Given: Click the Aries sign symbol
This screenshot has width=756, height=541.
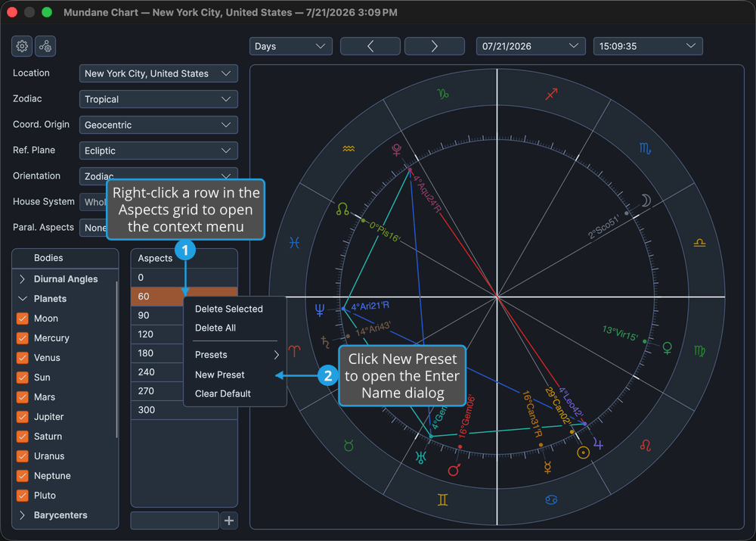Looking at the screenshot, I should click(294, 351).
